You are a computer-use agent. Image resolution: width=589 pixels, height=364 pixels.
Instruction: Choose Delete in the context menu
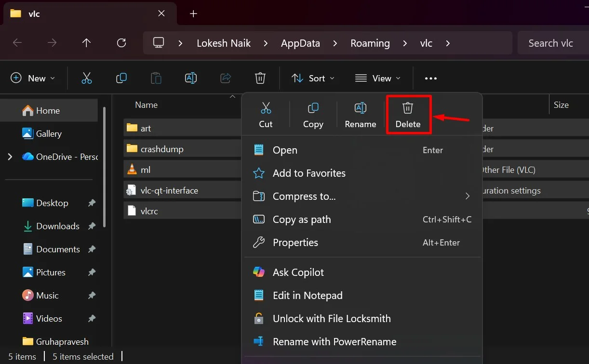coord(408,115)
